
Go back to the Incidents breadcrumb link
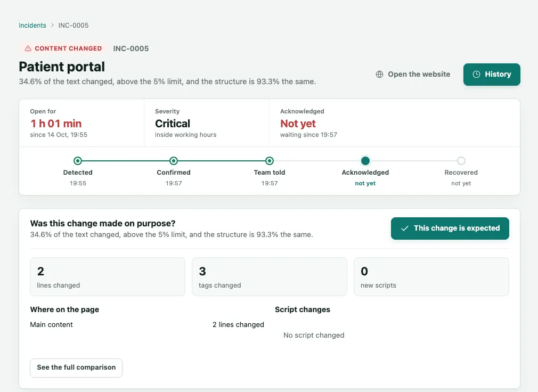click(x=32, y=26)
